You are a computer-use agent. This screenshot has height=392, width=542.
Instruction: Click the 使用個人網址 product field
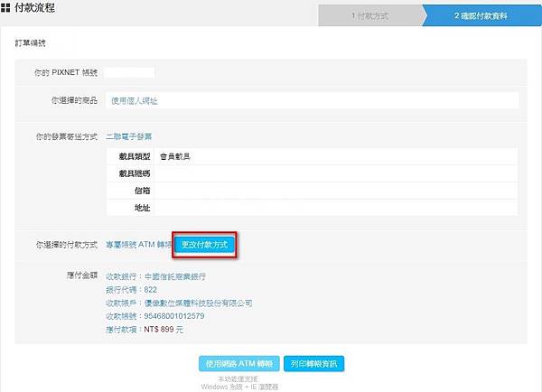(313, 100)
